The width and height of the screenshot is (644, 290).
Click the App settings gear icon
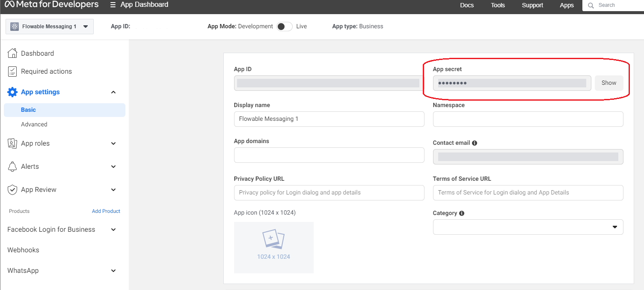[x=12, y=92]
